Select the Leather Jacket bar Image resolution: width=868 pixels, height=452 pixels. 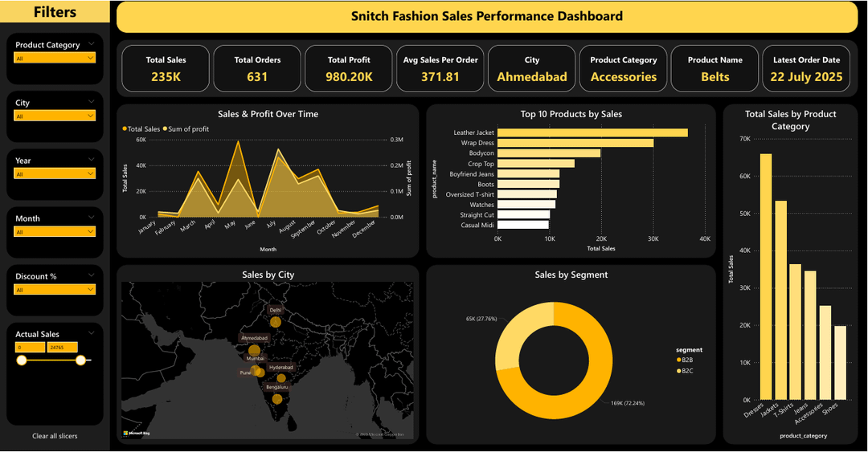(x=592, y=132)
